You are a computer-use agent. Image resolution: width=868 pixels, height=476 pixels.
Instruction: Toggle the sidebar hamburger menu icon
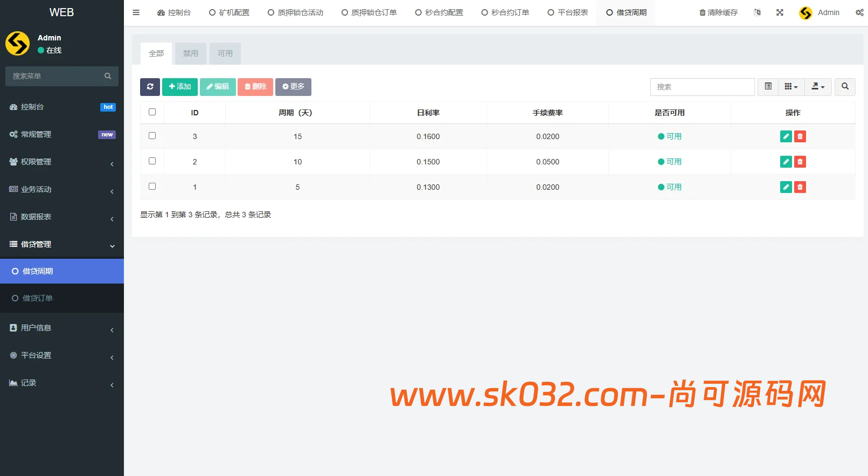136,12
